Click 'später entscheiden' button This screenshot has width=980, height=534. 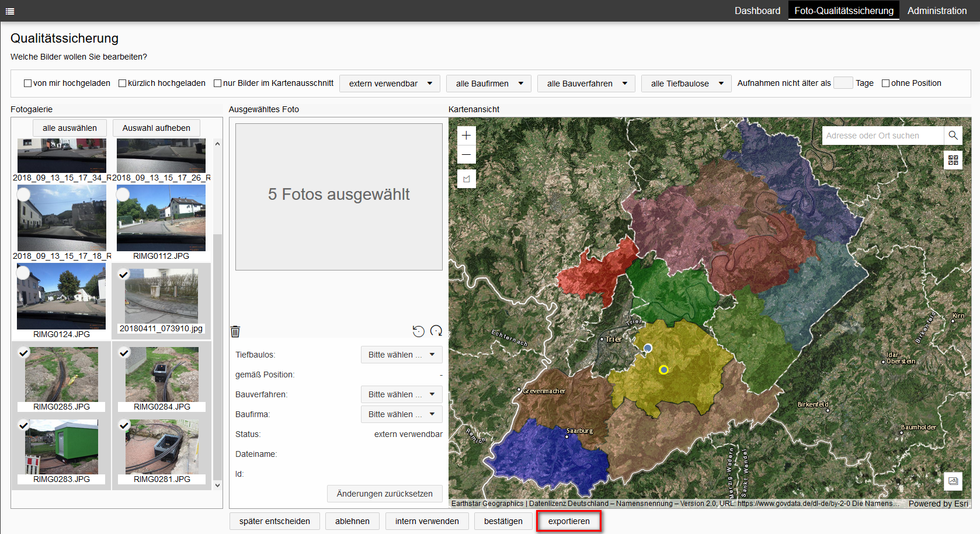274,521
